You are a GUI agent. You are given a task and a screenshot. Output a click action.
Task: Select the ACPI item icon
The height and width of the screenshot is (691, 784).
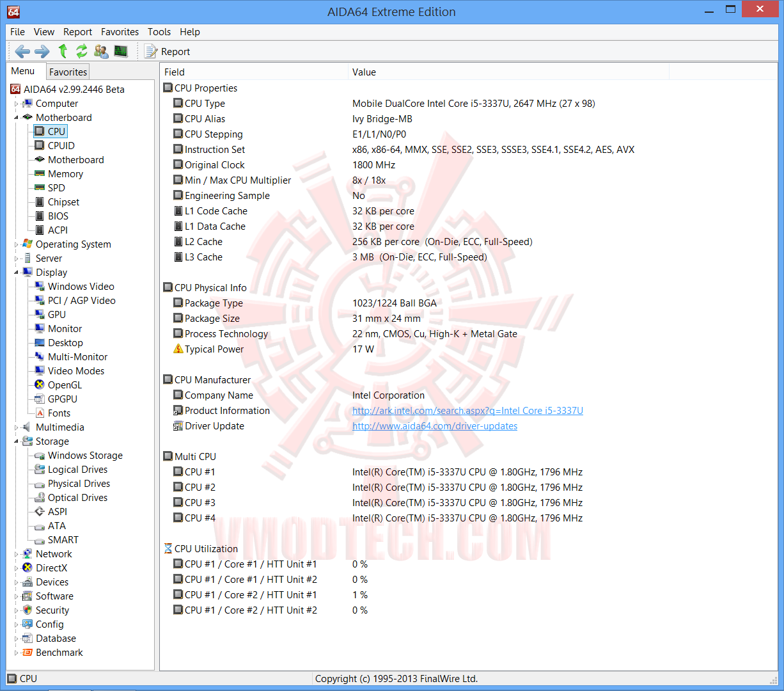(x=40, y=230)
